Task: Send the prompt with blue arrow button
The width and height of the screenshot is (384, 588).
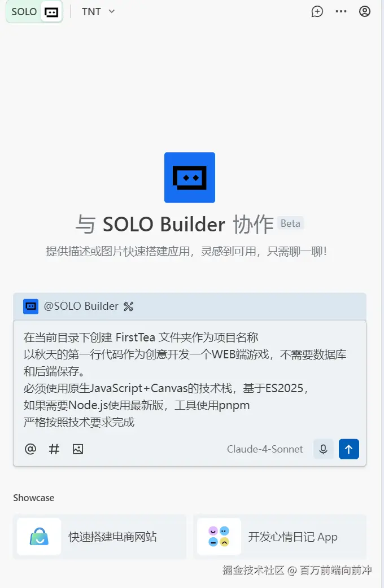Action: pyautogui.click(x=349, y=449)
